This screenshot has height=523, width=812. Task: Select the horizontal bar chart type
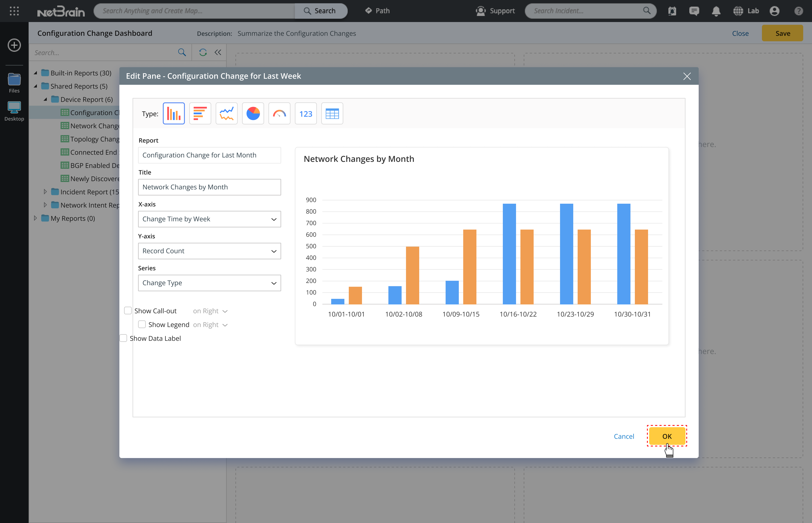[200, 113]
